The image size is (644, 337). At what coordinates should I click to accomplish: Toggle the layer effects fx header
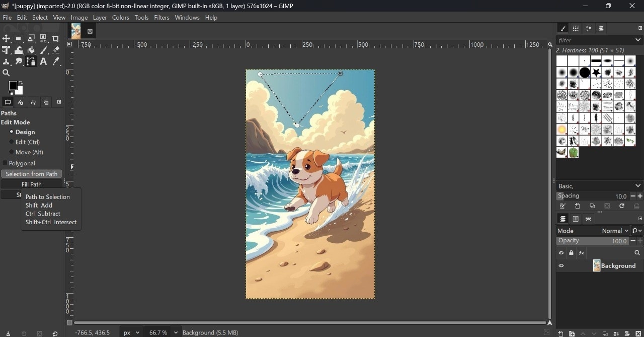coord(582,253)
